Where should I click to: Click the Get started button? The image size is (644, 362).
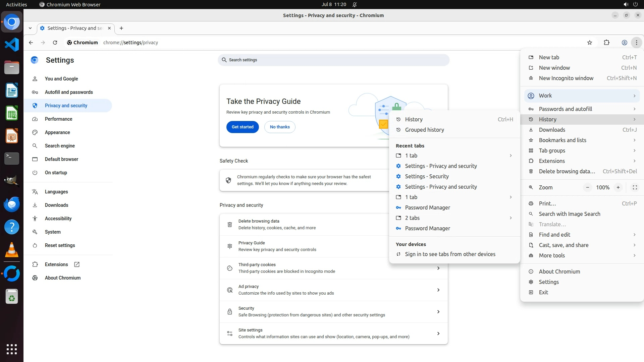click(242, 127)
